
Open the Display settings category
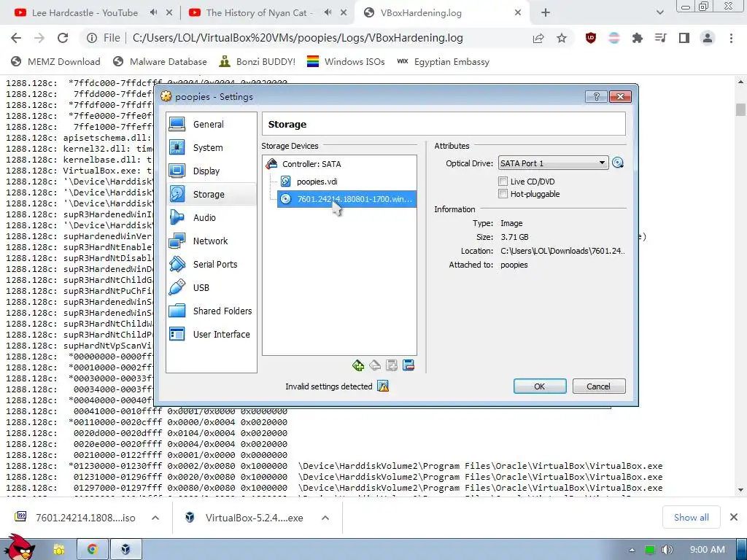[211, 171]
